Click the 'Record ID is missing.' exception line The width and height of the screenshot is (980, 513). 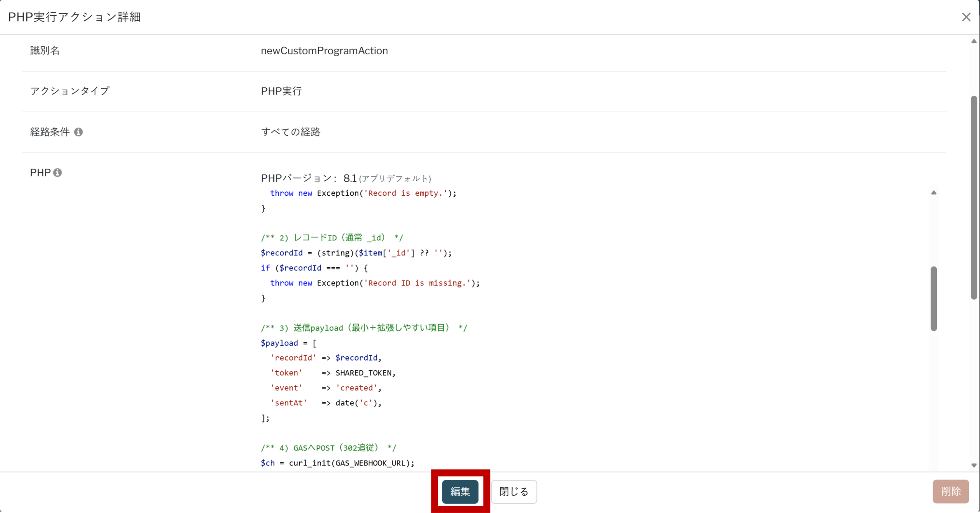point(374,283)
